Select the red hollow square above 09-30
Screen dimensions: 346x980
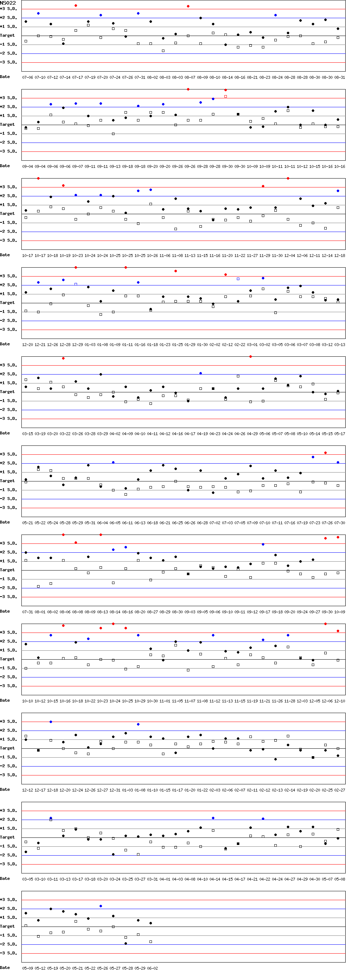coord(226,97)
